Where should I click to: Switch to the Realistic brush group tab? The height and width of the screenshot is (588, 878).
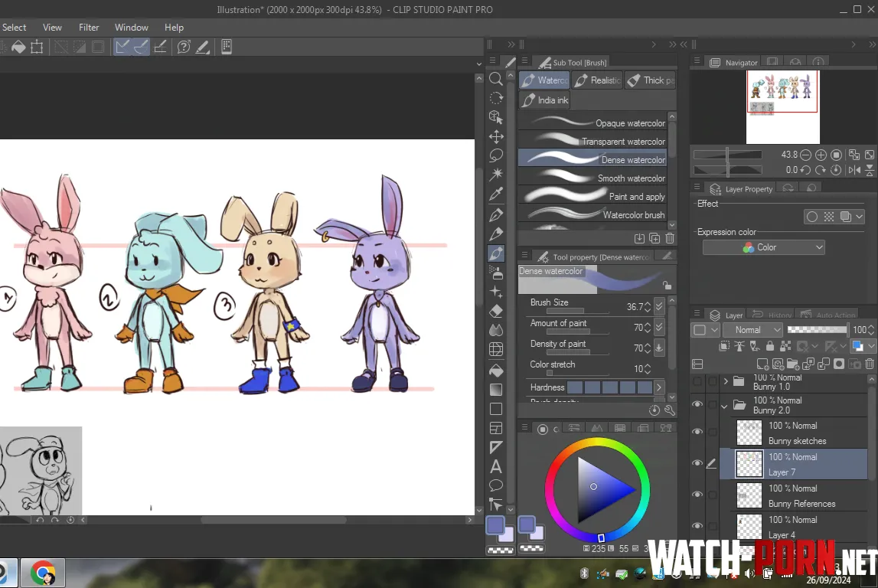coord(598,80)
